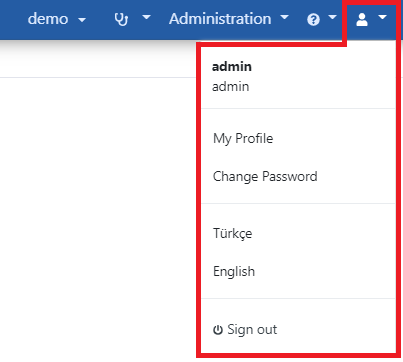Select Change Password
The width and height of the screenshot is (403, 362).
point(265,176)
